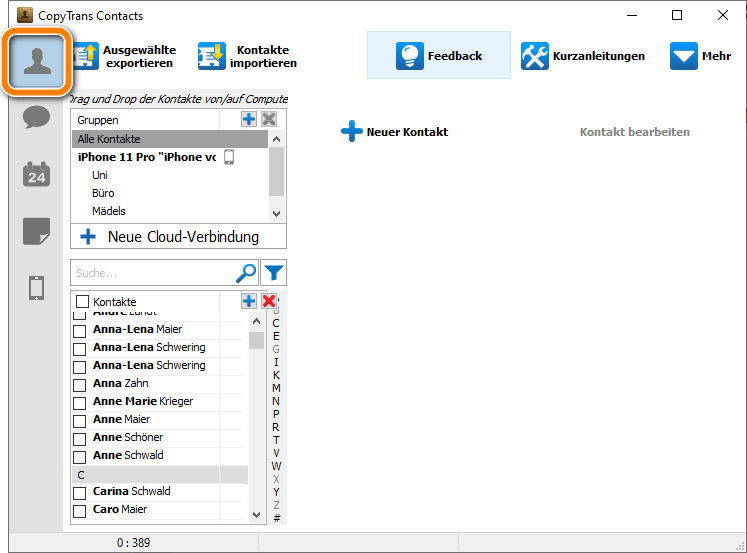
Task: Check Anna-Lena Maier checkbox
Action: coord(80,331)
